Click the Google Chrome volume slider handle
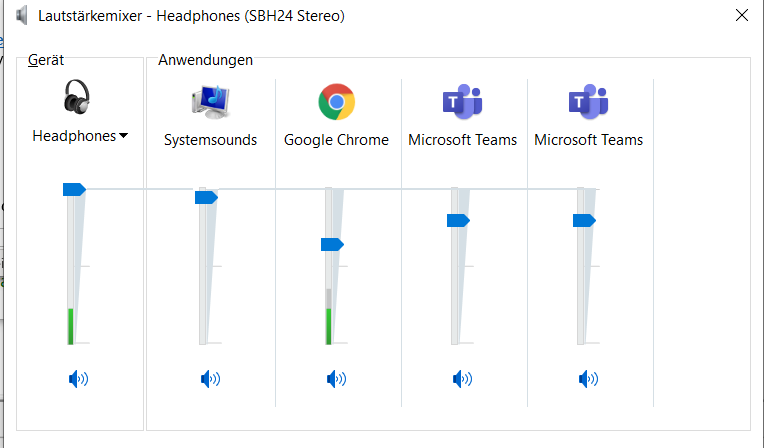 tap(332, 244)
